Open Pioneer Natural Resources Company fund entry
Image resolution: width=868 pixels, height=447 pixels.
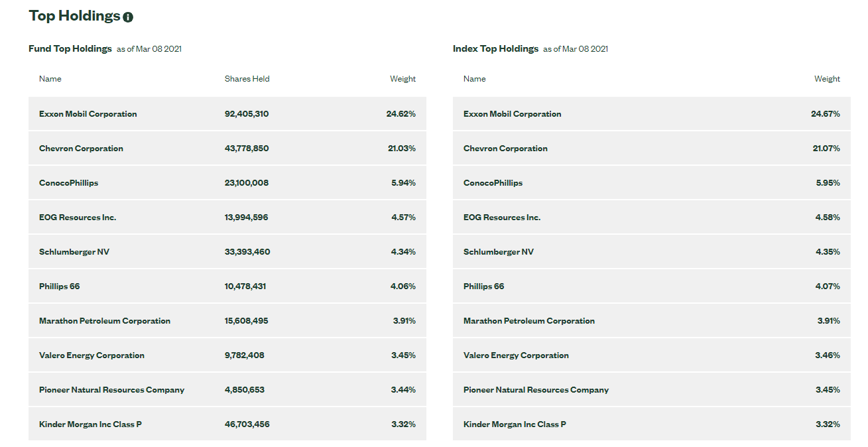click(113, 389)
